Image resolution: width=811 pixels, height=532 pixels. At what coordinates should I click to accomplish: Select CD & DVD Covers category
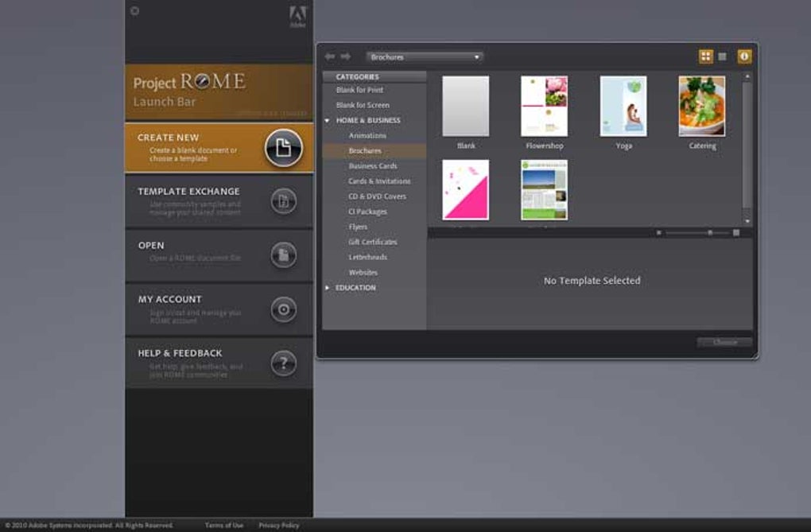click(x=377, y=196)
